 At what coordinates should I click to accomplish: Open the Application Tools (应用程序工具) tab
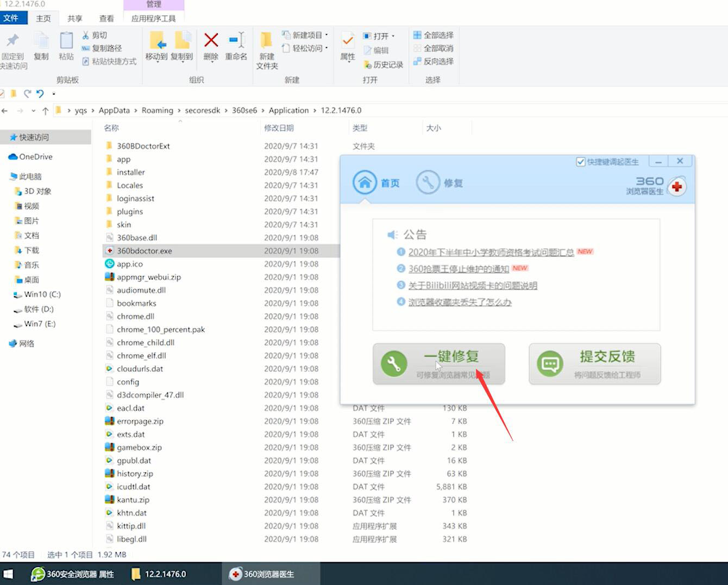point(154,18)
